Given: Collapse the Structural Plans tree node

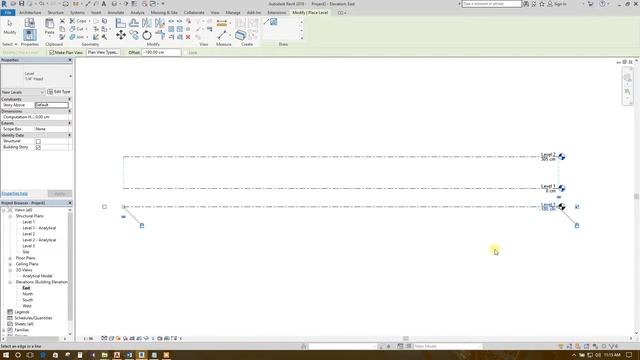Looking at the screenshot, I should click(x=10, y=216).
